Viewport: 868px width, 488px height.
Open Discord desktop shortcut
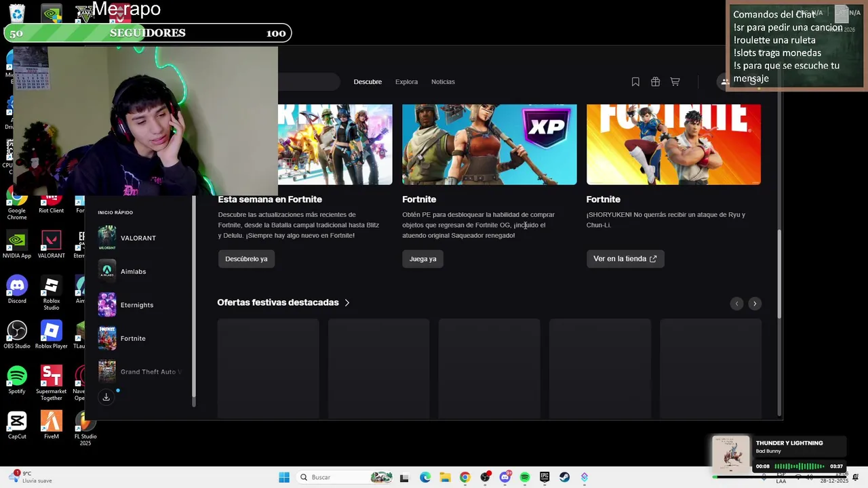pos(17,290)
